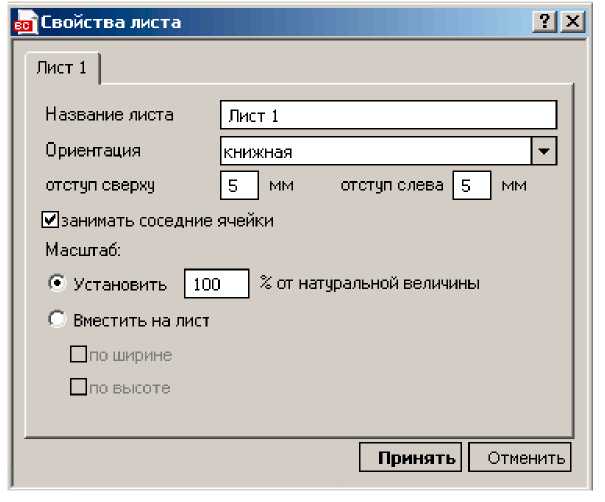Close the Свойства листа dialog

tap(572, 21)
